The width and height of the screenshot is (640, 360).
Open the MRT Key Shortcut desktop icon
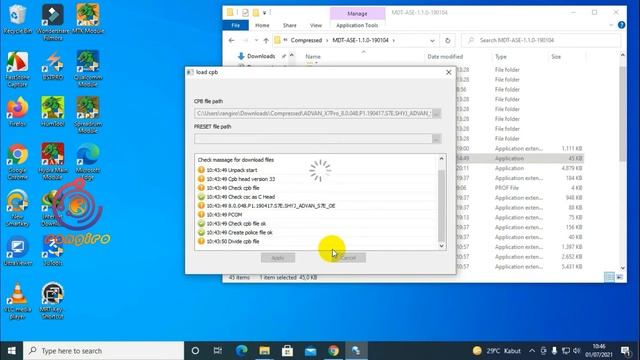(x=53, y=301)
